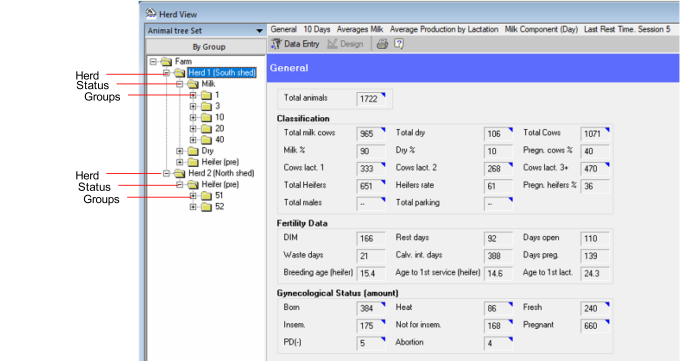Viewport: 680px width, 362px height.
Task: Collapse the Herd 1 (South shed) node
Action: click(167, 73)
